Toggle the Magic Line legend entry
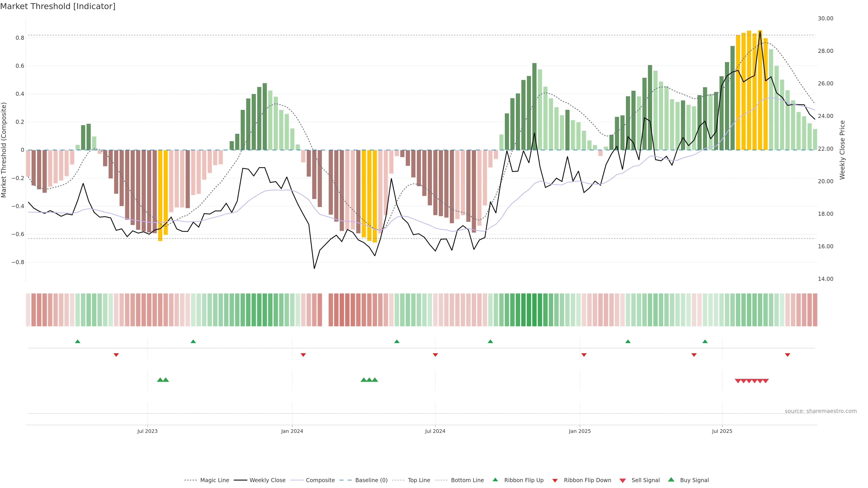The image size is (868, 488). coord(214,480)
